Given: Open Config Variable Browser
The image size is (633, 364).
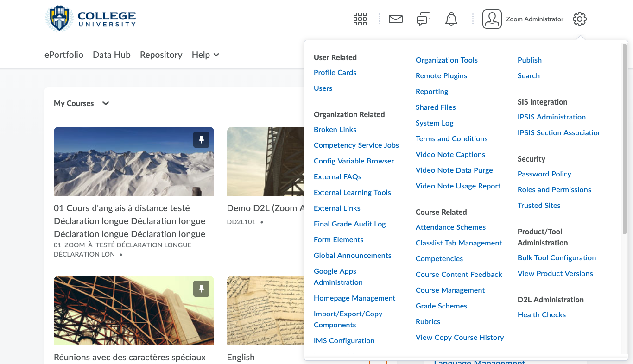Looking at the screenshot, I should [354, 161].
